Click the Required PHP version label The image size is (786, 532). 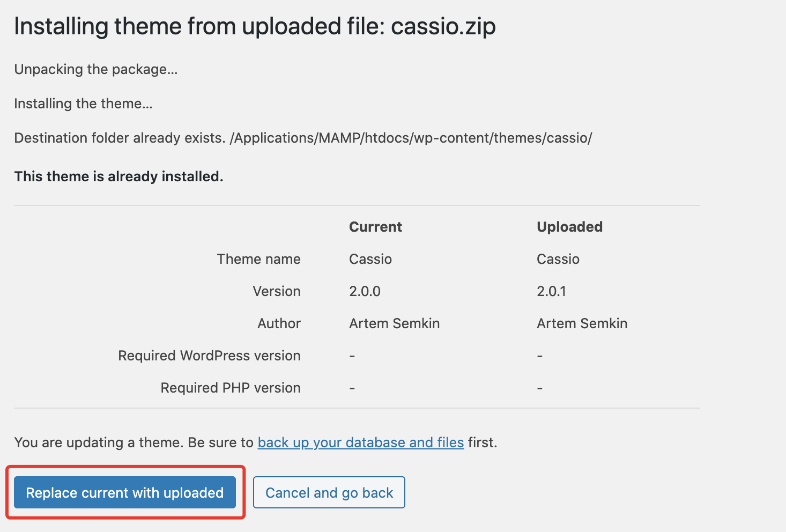pos(231,388)
